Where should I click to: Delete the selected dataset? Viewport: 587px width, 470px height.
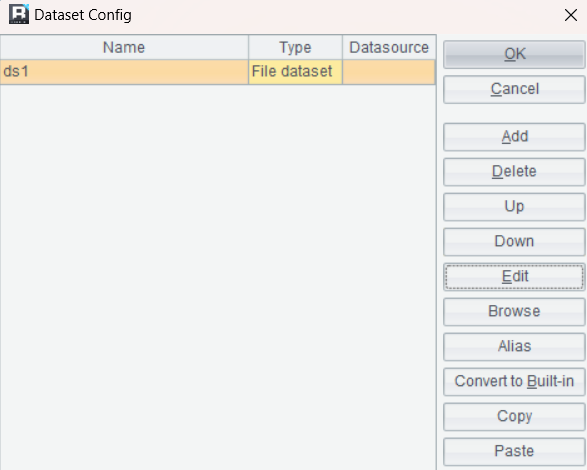coord(514,172)
